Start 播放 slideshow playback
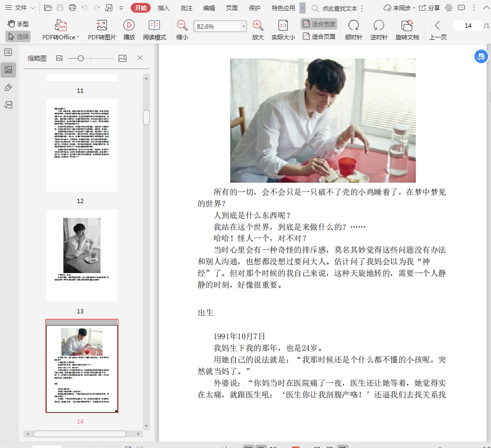491x448 pixels. pyautogui.click(x=129, y=30)
